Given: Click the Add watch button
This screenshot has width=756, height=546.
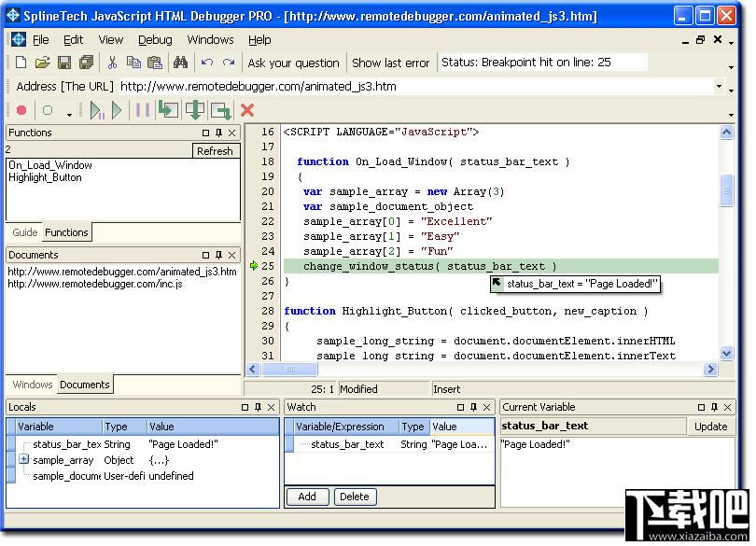Looking at the screenshot, I should 307,497.
